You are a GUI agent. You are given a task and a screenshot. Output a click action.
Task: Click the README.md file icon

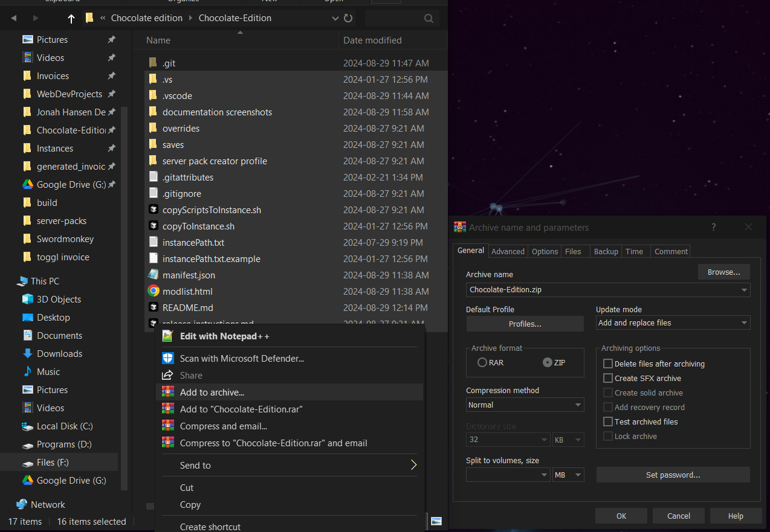coord(153,307)
